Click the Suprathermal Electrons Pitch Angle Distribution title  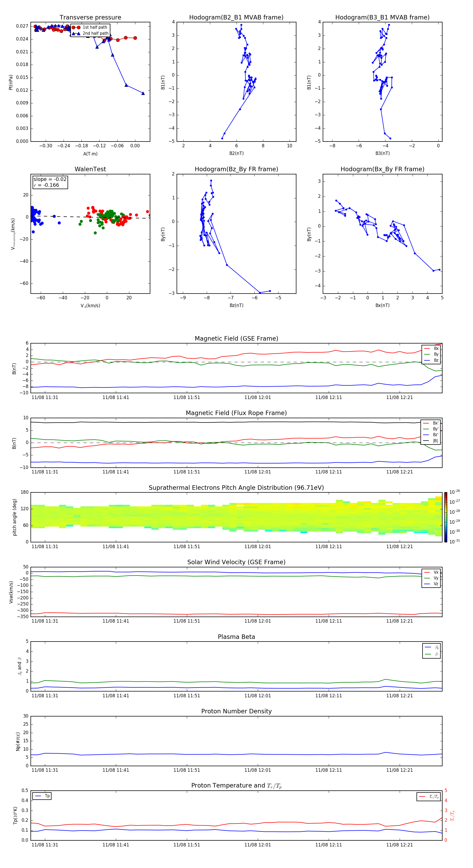[x=236, y=488]
